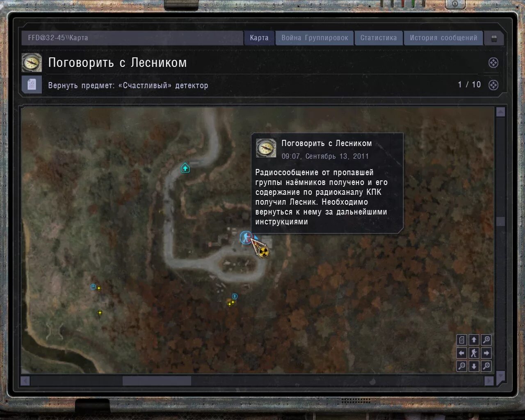Click the yellow radiation quest marker
525x420 pixels.
264,252
